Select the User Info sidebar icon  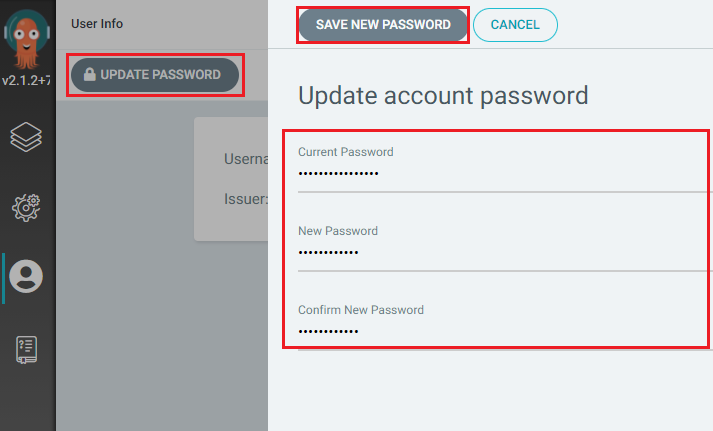[27, 277]
